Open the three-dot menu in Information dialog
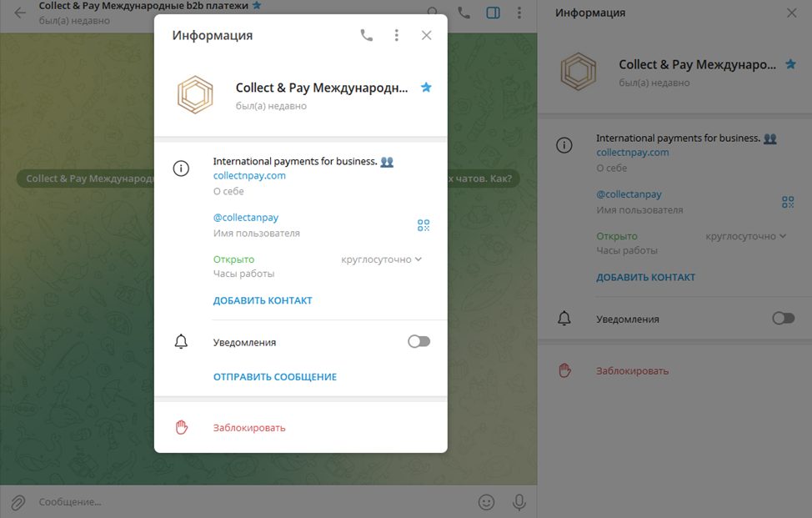The width and height of the screenshot is (812, 518). click(x=397, y=35)
